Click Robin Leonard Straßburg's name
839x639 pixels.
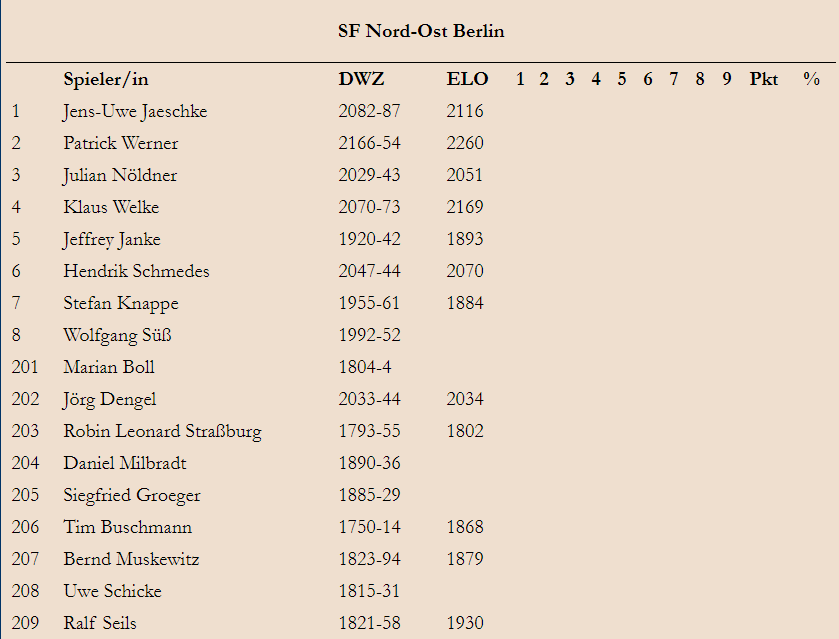coord(163,432)
